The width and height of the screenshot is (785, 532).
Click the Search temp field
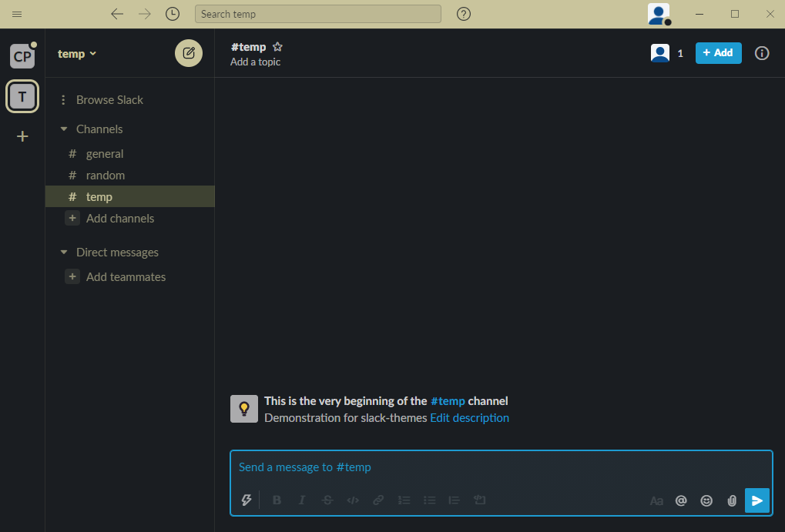click(318, 14)
